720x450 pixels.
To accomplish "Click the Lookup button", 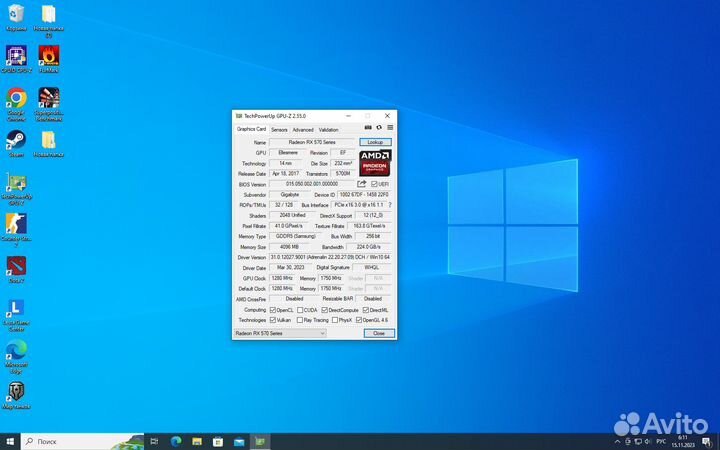I will coord(375,142).
